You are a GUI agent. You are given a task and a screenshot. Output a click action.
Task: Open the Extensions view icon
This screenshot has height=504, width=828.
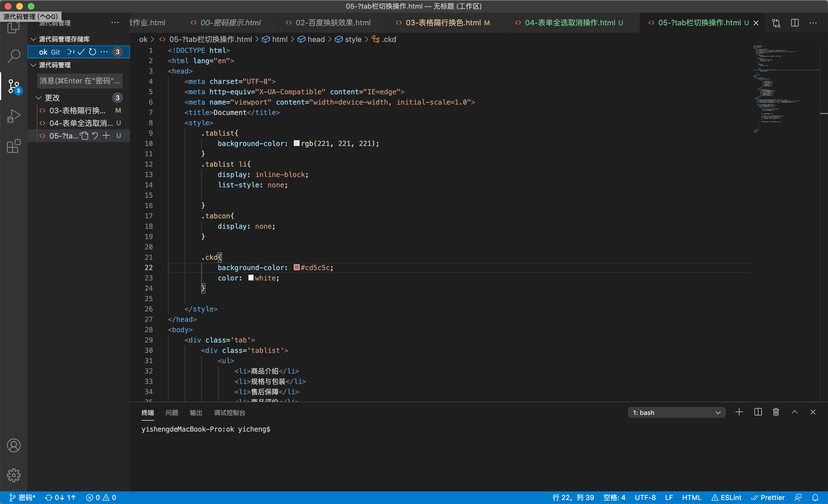[x=14, y=146]
